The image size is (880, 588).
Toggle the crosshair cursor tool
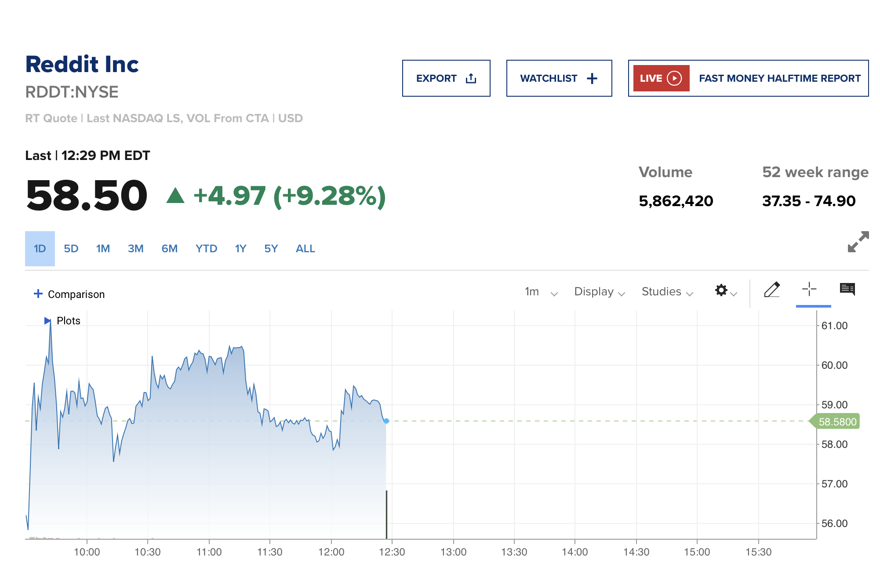(x=809, y=289)
